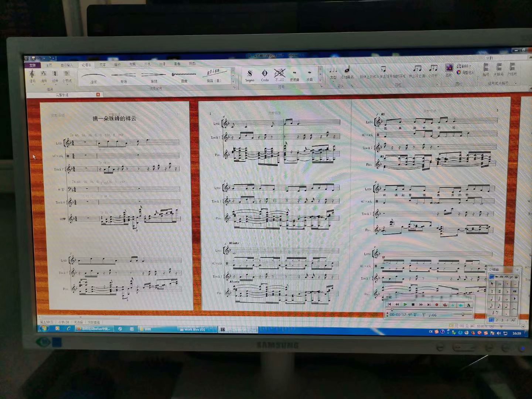
Task: Toggle the flat accidental on keypad
Action: (x=507, y=291)
